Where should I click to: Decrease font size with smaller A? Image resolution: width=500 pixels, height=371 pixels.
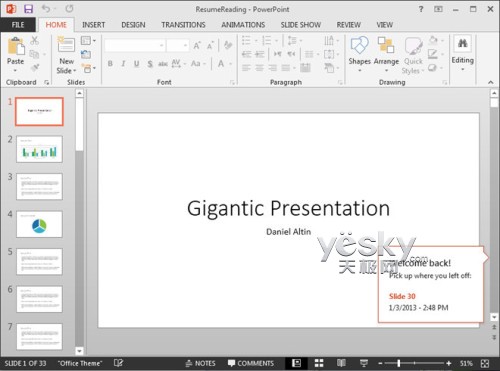coord(210,46)
